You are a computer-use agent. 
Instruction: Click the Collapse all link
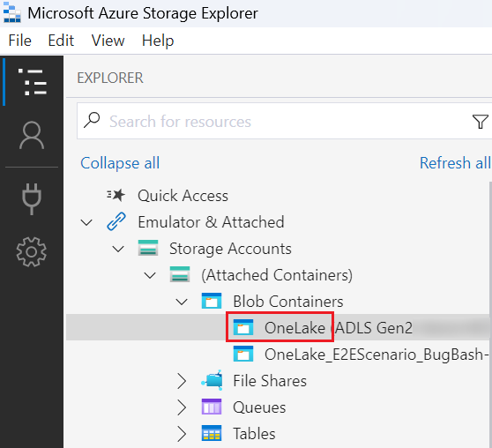click(x=120, y=163)
